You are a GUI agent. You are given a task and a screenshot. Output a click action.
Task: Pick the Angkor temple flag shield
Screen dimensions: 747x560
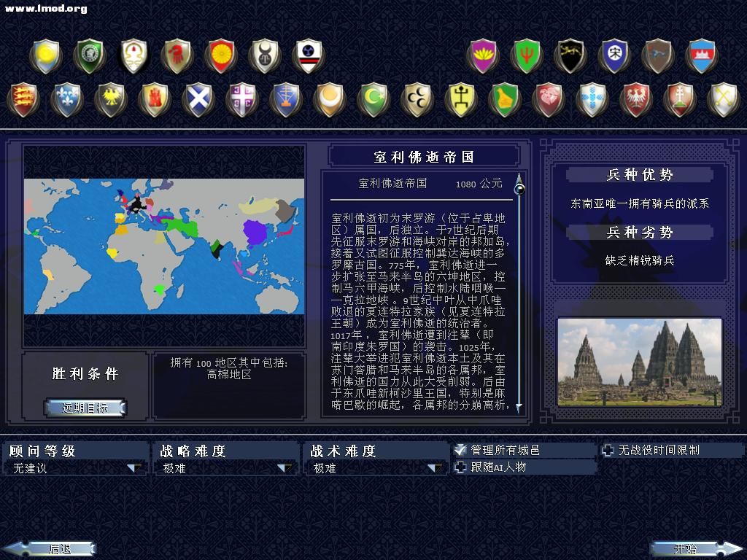coord(702,55)
